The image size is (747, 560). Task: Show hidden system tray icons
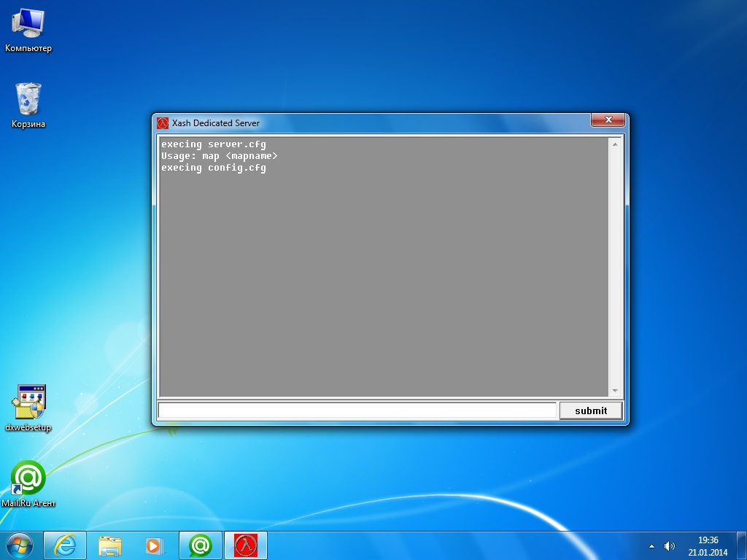(x=651, y=546)
